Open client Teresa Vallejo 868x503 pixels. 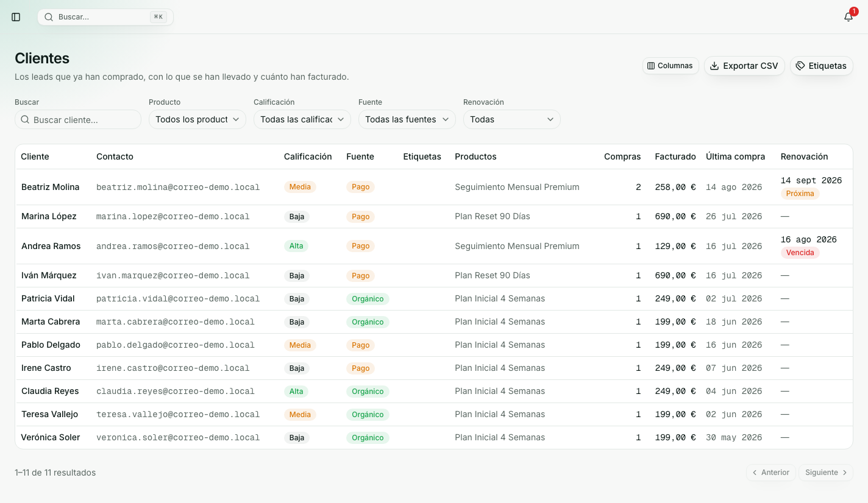click(50, 414)
